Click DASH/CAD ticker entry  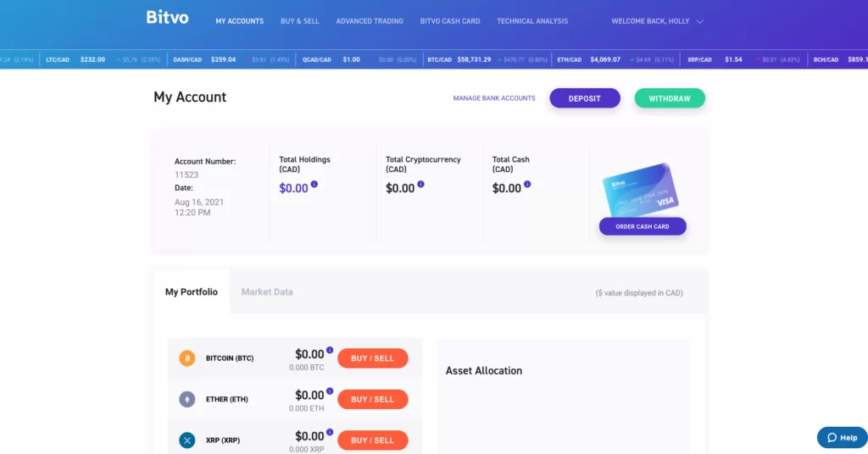[231, 60]
